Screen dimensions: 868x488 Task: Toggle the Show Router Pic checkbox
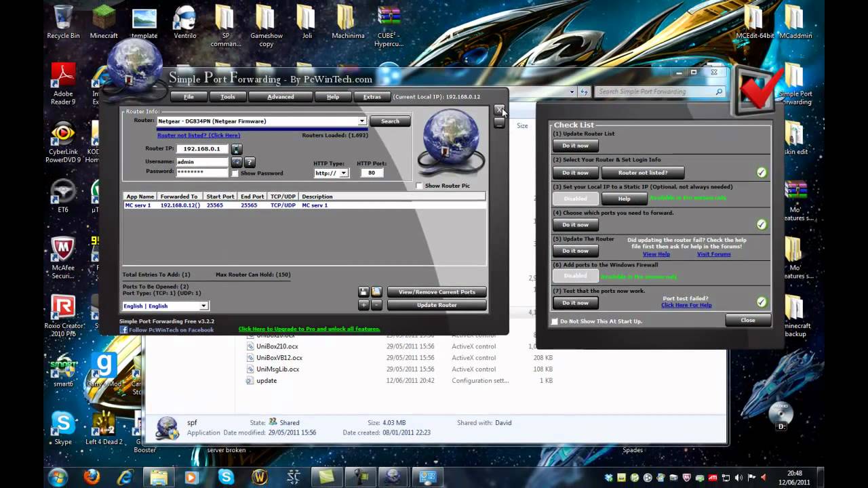(x=419, y=186)
